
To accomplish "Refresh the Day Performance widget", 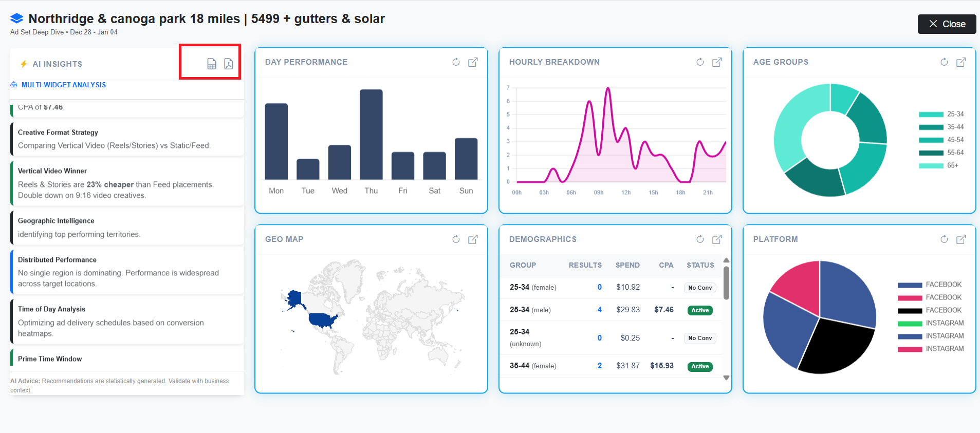I will point(456,62).
